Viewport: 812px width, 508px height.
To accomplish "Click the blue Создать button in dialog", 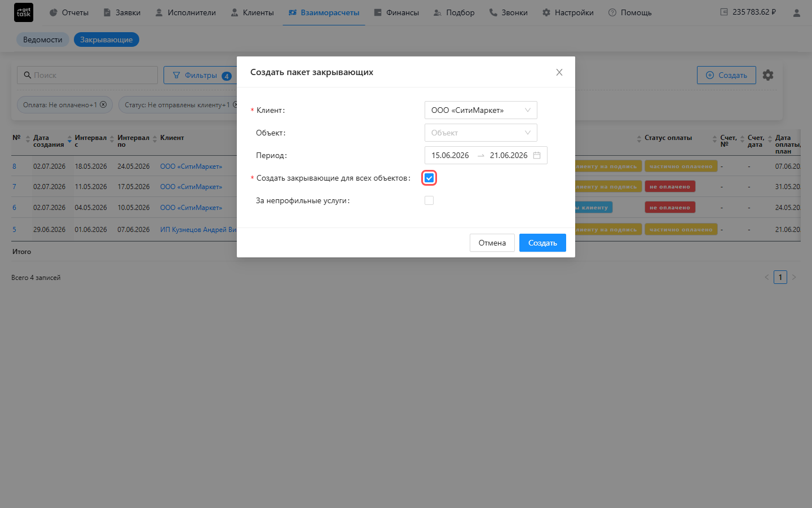I will [x=542, y=243].
